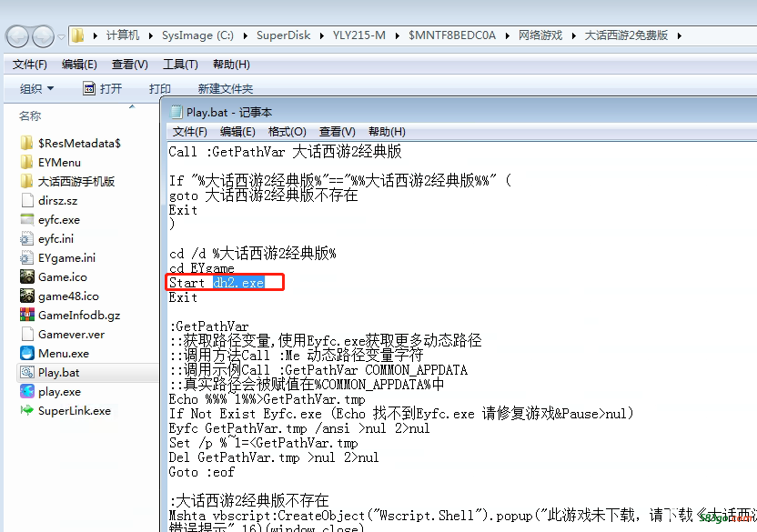
Task: Open Explorer's 编辑(E) menu
Action: coord(79,65)
